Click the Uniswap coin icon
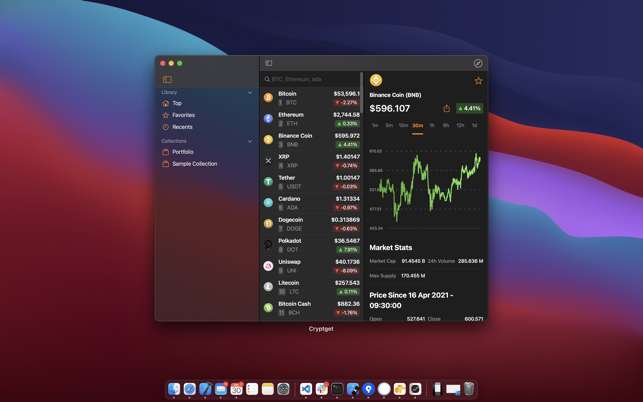This screenshot has width=643, height=402. (268, 266)
